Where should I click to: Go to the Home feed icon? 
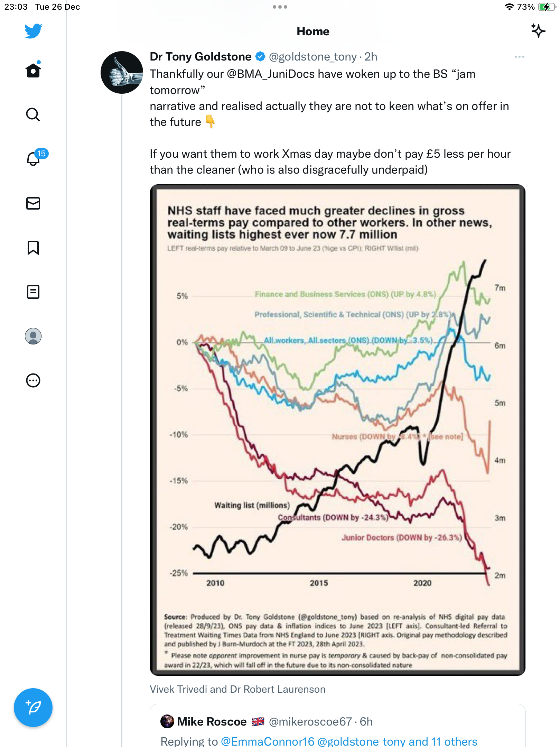point(33,70)
